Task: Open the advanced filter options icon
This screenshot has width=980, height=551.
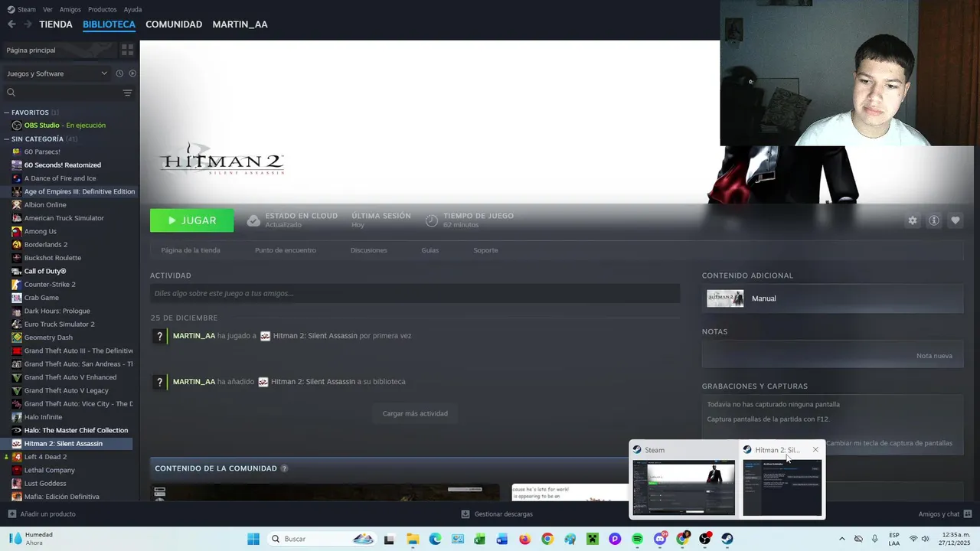Action: pos(127,93)
